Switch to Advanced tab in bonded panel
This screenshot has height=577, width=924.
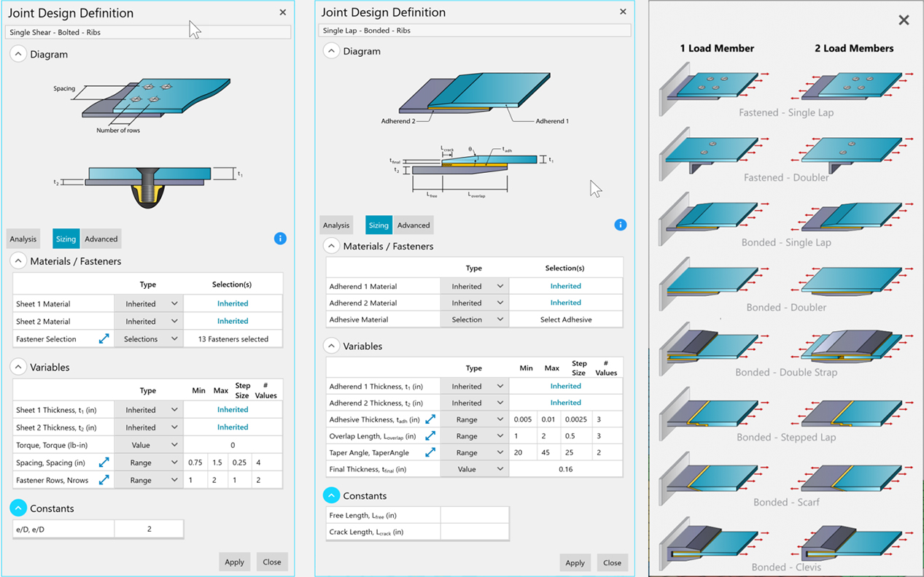tap(414, 225)
